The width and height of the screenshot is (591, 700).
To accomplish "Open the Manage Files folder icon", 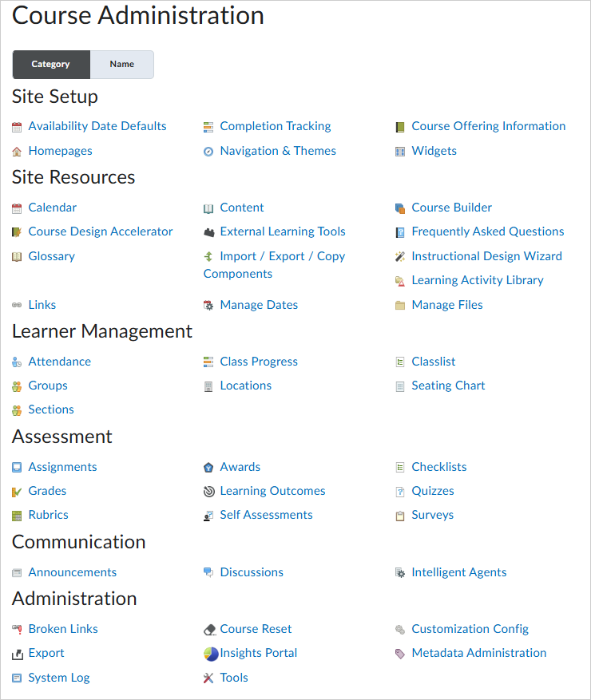I will click(x=400, y=305).
